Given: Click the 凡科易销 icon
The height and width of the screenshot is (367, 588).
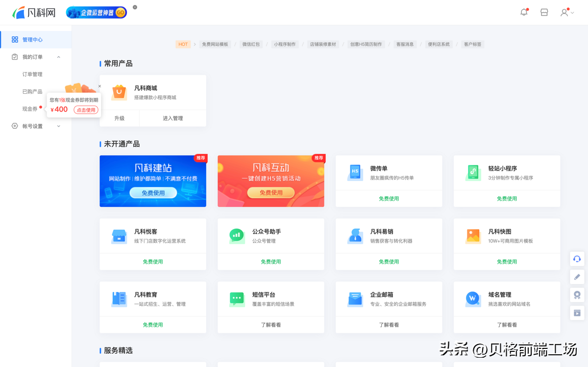Looking at the screenshot, I should [355, 236].
